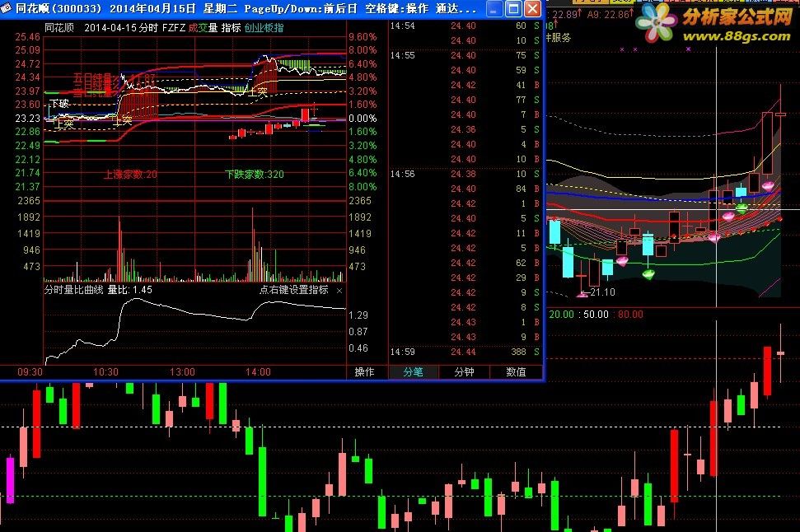Image resolution: width=800 pixels, height=532 pixels.
Task: Click the 1.29 volume-ratio axis label
Action: pyautogui.click(x=358, y=315)
